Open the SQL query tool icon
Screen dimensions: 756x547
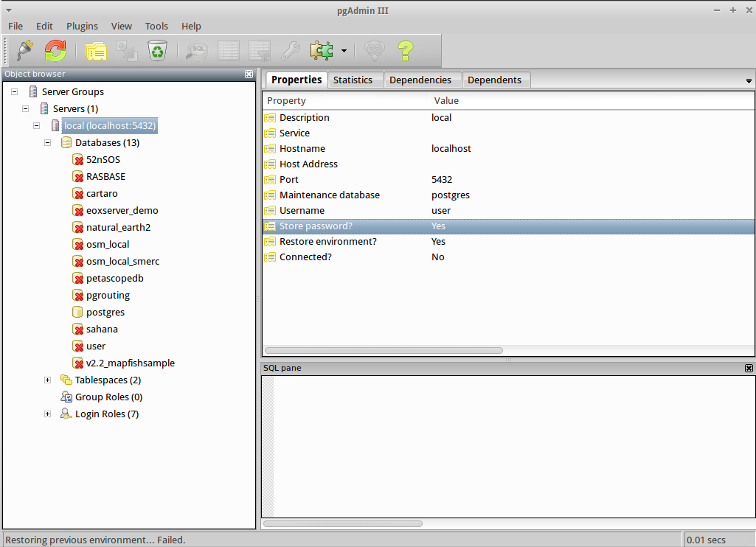click(197, 50)
